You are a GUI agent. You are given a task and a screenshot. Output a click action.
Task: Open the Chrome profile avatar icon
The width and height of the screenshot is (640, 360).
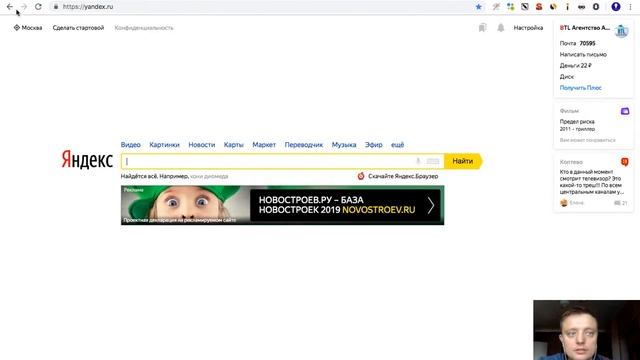click(x=616, y=7)
